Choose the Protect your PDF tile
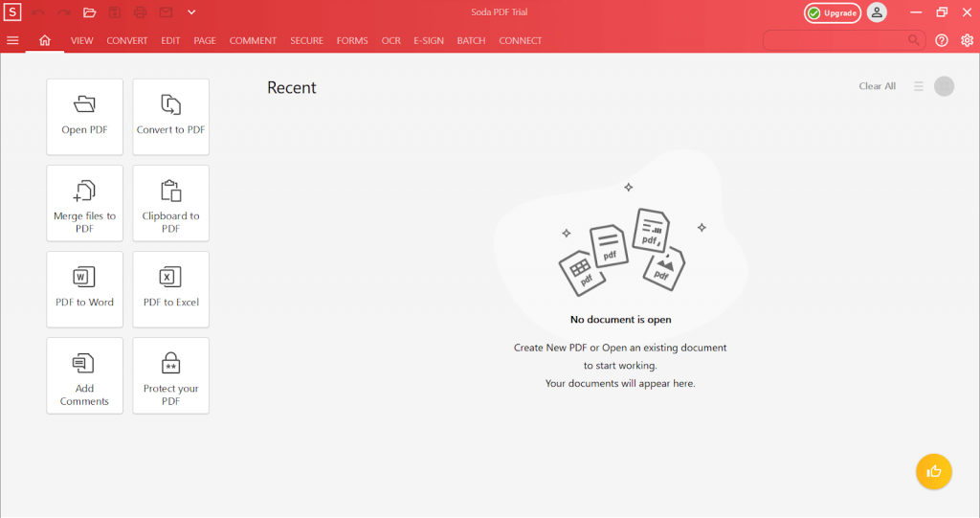 (170, 376)
